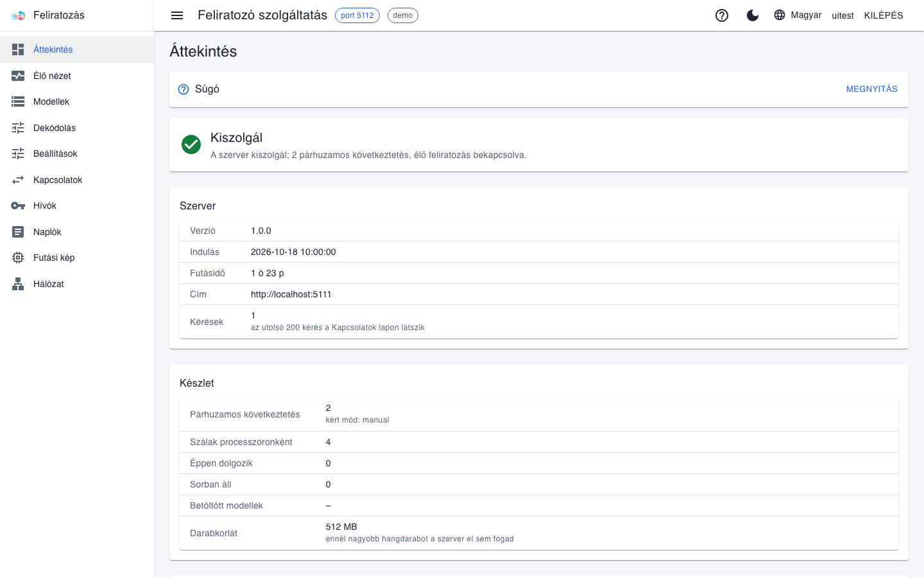
Task: Open the Magyar language selector
Action: point(798,15)
